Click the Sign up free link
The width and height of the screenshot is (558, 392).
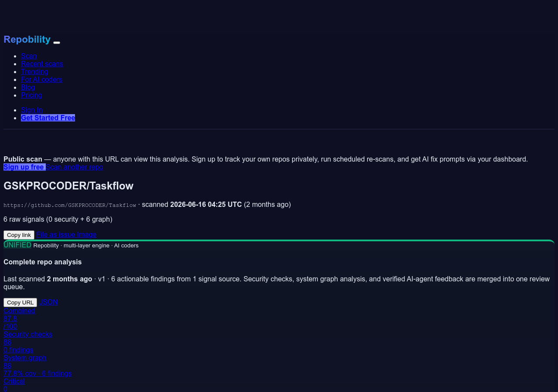point(24,167)
